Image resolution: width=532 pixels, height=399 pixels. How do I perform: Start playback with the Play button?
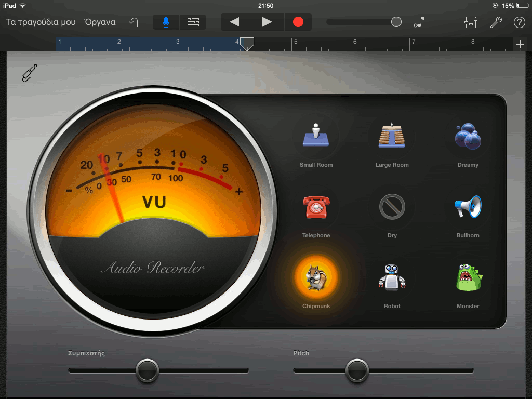click(267, 22)
